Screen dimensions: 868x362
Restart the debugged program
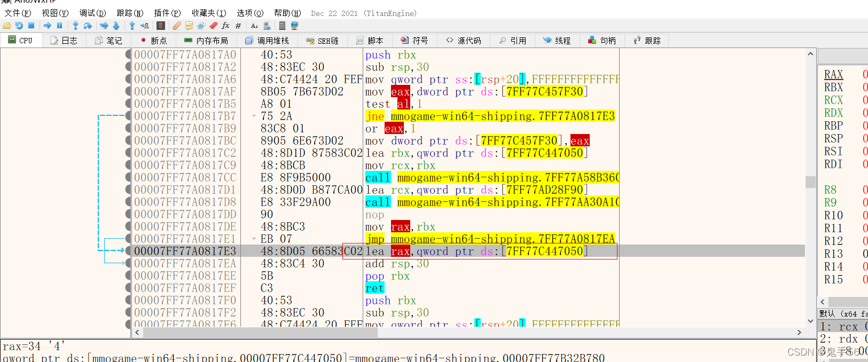point(19,25)
